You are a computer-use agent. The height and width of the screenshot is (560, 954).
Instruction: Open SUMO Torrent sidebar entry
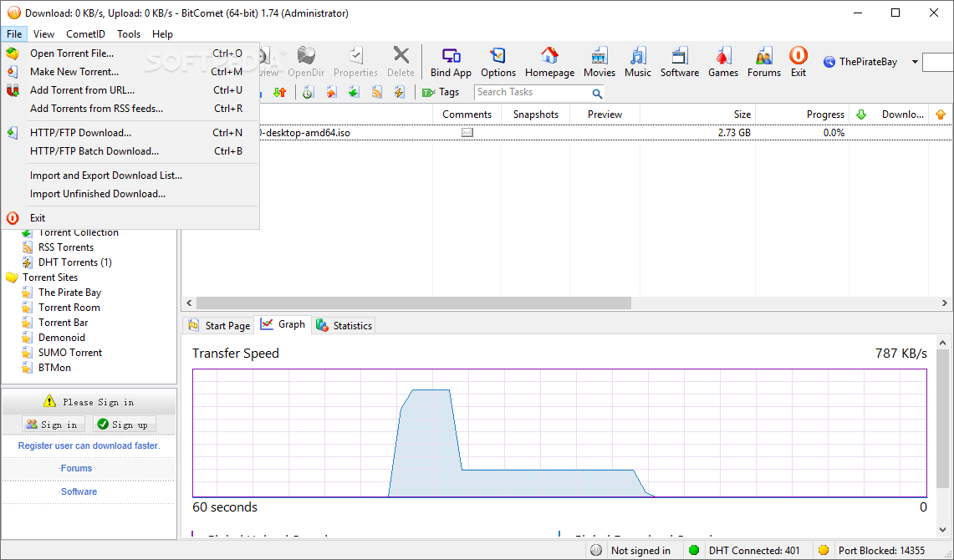[70, 353]
